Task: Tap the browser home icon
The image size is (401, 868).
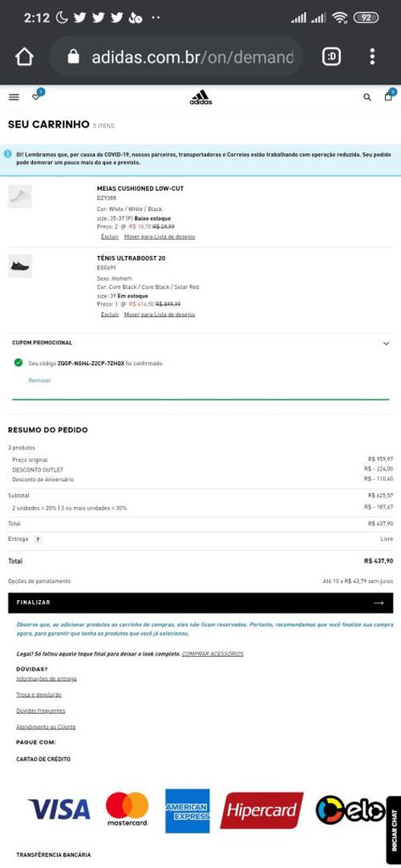Action: 24,56
